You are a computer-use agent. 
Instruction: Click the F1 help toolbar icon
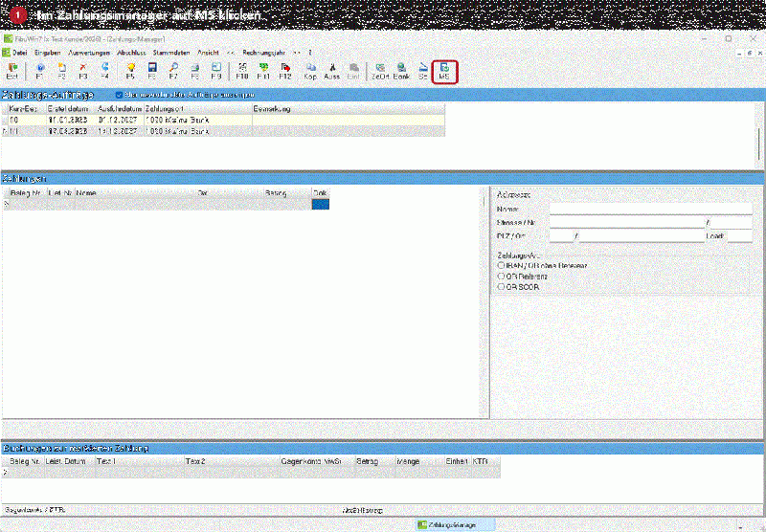[x=40, y=71]
